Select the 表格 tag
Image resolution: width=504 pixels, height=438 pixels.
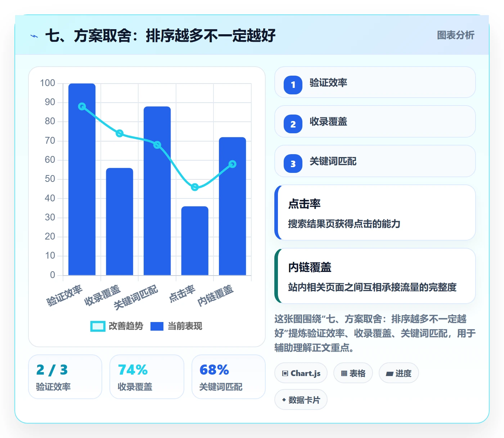[353, 373]
